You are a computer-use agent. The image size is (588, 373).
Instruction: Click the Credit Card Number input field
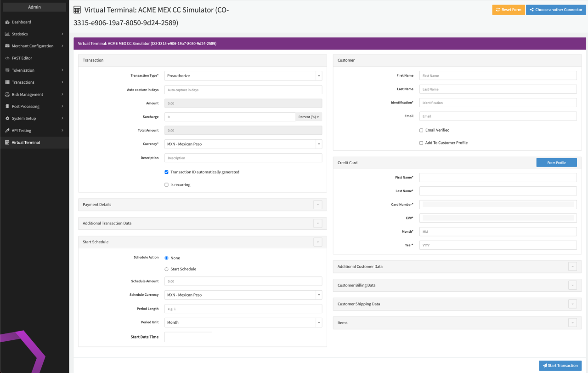[498, 205]
